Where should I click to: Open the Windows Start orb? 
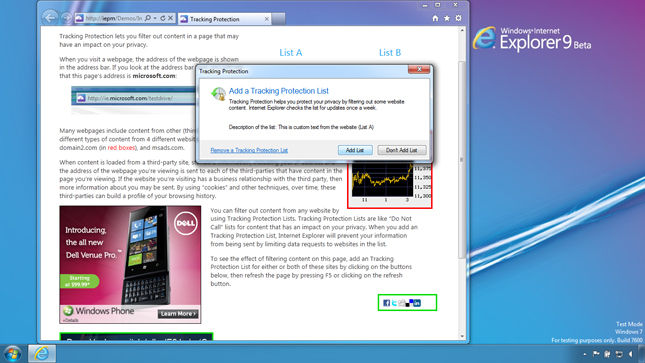click(x=12, y=354)
